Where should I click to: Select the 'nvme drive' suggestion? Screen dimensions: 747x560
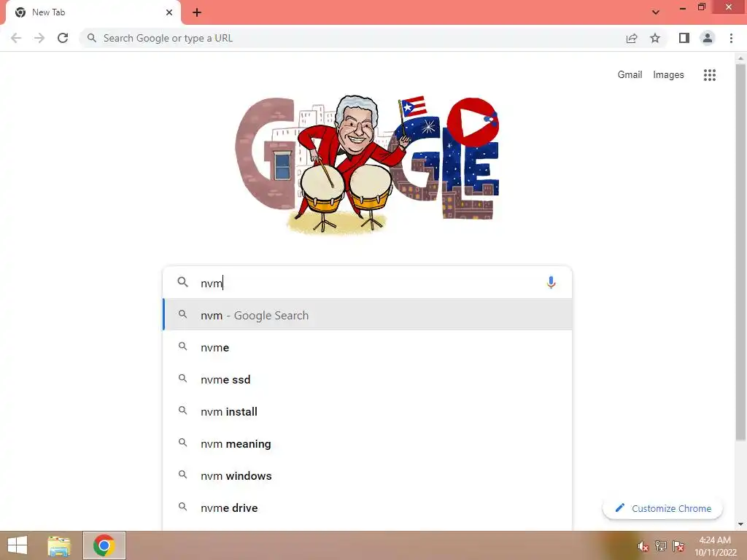[368, 507]
